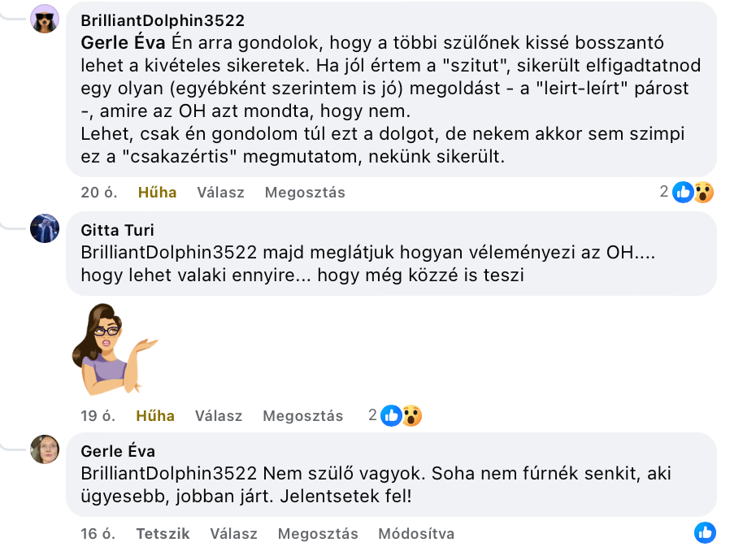
Task: Reply to BrilliantDolphin3522's comment via Válasz
Action: pyautogui.click(x=220, y=193)
